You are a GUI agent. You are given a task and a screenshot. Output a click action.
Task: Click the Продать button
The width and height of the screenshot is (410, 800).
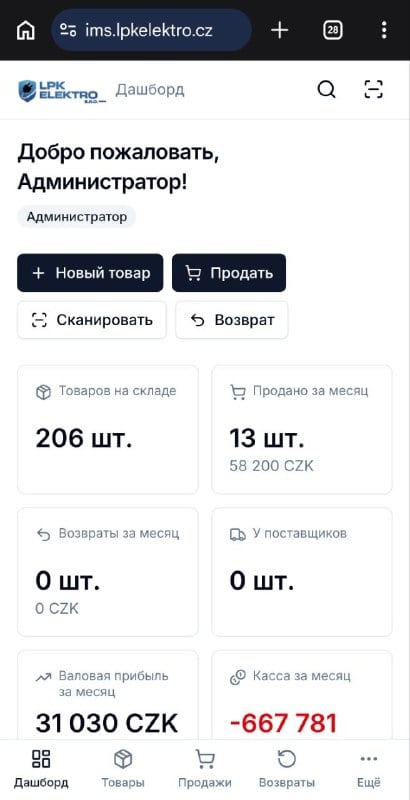pyautogui.click(x=229, y=273)
